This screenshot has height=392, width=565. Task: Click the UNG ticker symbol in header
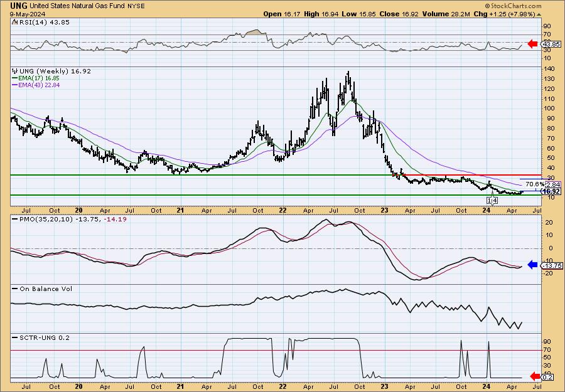click(19, 6)
